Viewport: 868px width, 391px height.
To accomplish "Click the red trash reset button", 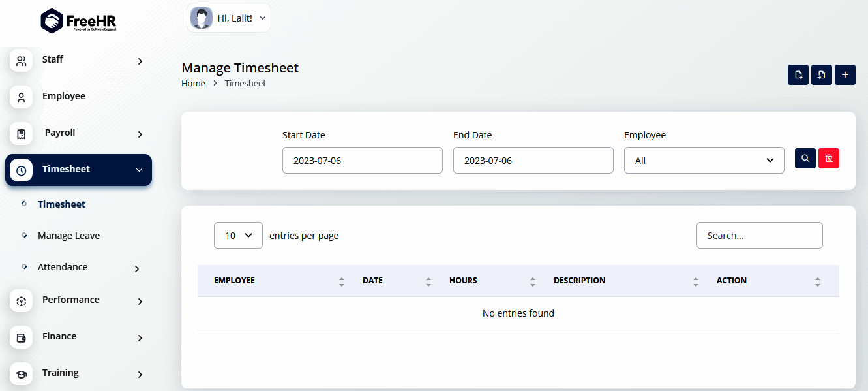I will pos(829,159).
